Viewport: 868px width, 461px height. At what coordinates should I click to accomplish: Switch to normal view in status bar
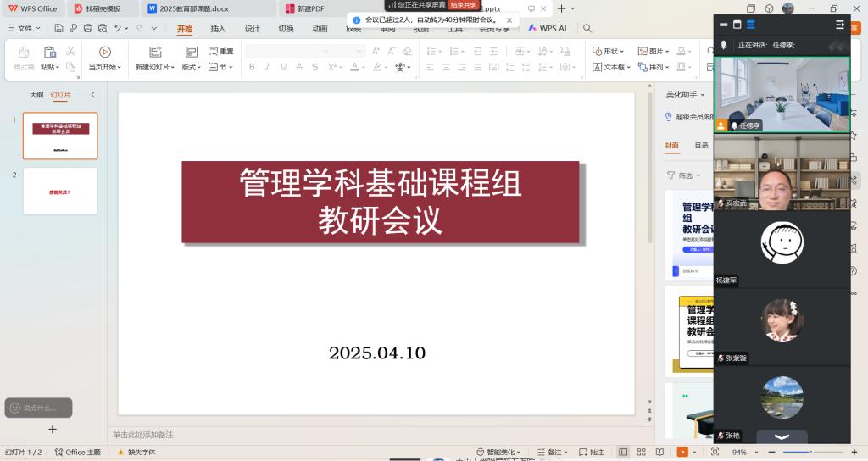click(623, 453)
